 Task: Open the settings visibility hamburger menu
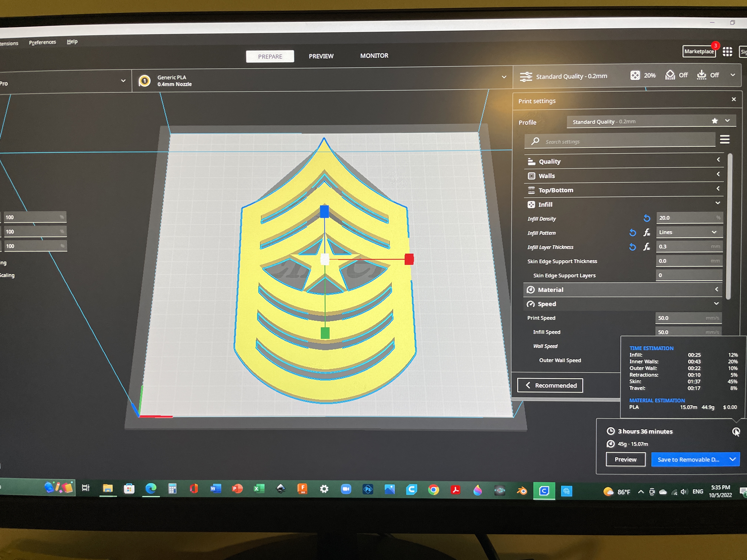[x=724, y=139]
